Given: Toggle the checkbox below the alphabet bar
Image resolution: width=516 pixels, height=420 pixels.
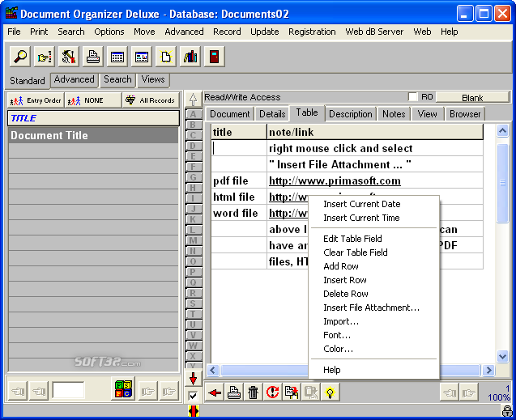Looking at the screenshot, I should pos(193,396).
